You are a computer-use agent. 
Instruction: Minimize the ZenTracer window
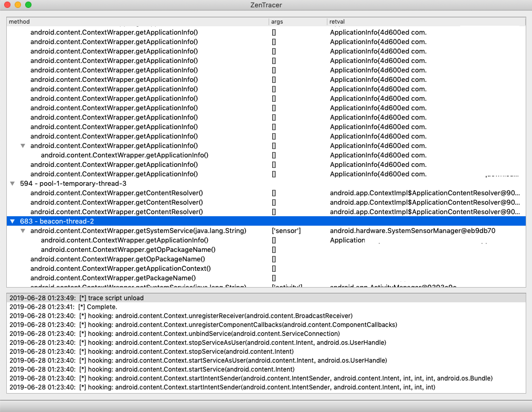point(18,5)
